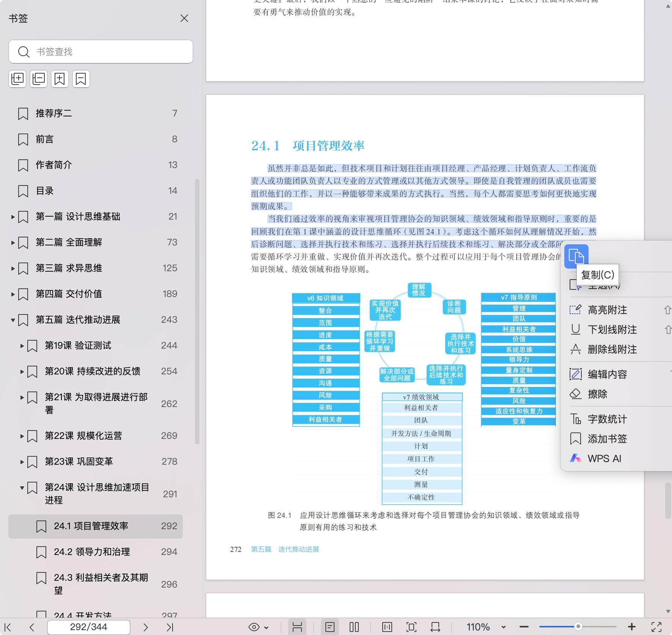Click the blue copy icon in popup
Viewport: 672px width, 635px height.
coord(576,256)
